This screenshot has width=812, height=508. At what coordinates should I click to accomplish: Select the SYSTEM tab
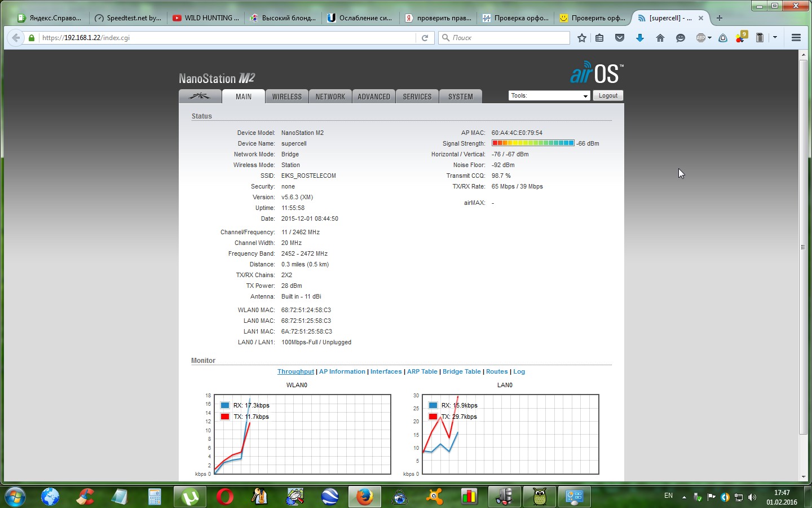(x=461, y=97)
